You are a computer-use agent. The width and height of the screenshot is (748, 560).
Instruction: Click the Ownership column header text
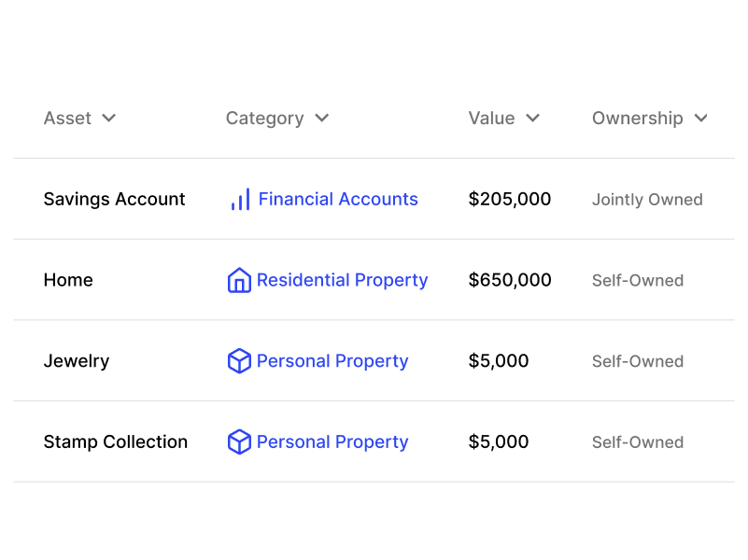[x=637, y=119]
